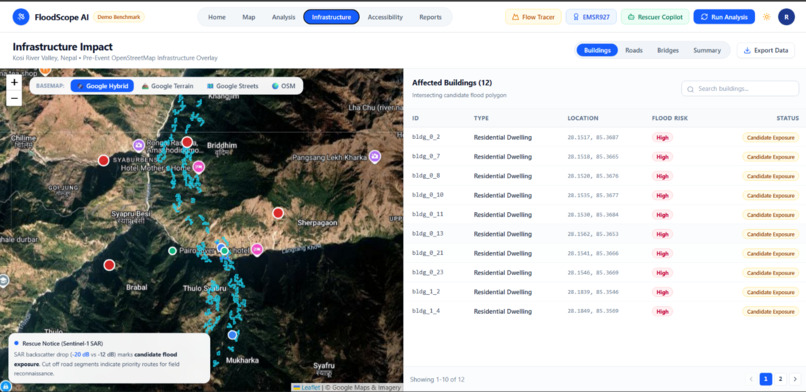The width and height of the screenshot is (806, 392).
Task: Select row bldg_0_23
Action: tap(604, 272)
